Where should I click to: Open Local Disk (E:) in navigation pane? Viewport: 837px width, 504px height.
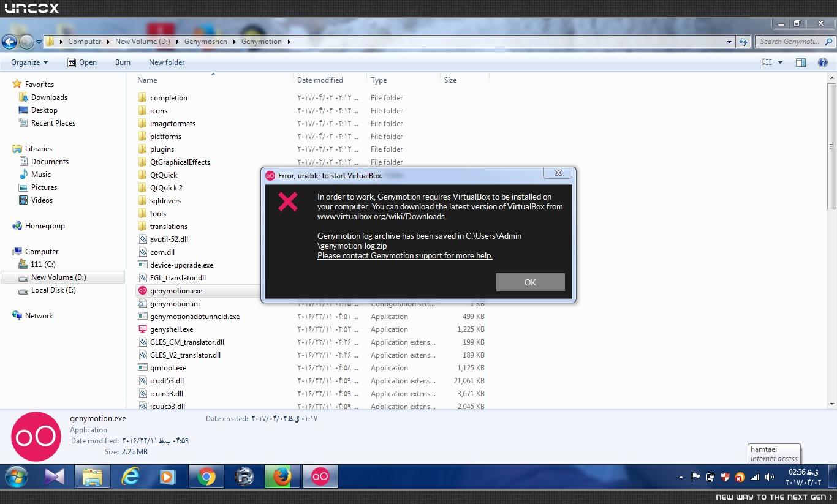53,290
